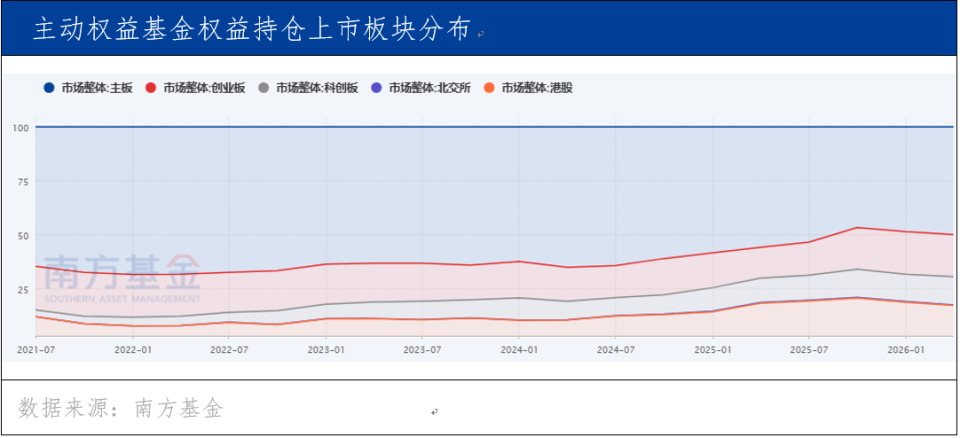Click y-axis label 75

pyautogui.click(x=23, y=181)
